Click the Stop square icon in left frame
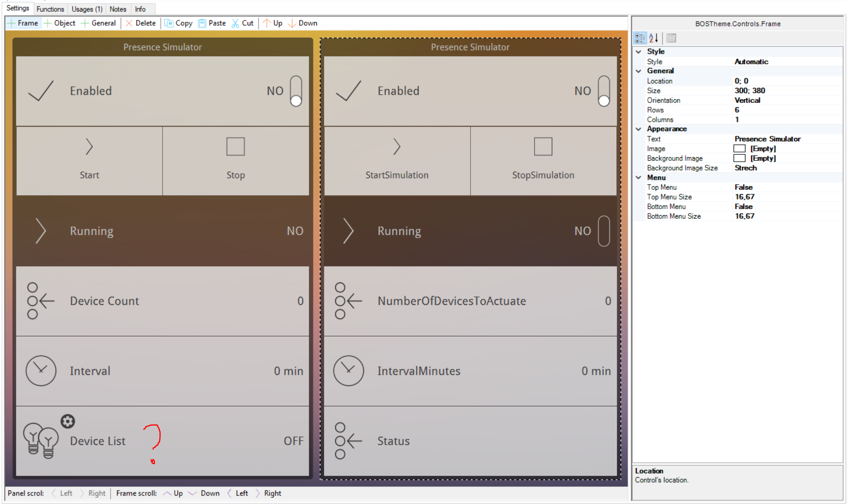Viewport: 848px width, 504px height. [235, 146]
